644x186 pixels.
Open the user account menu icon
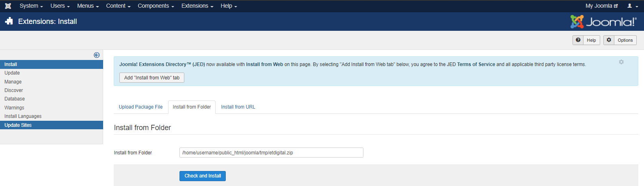click(632, 6)
